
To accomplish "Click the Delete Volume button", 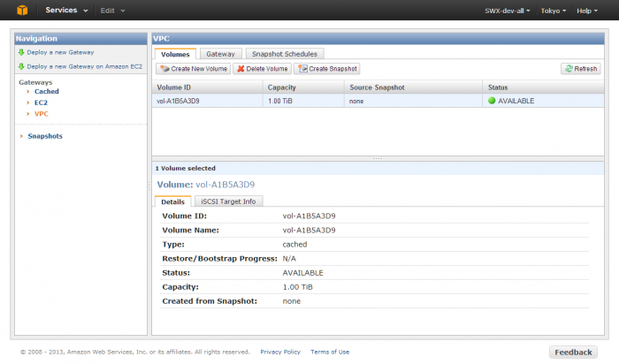I will [262, 69].
